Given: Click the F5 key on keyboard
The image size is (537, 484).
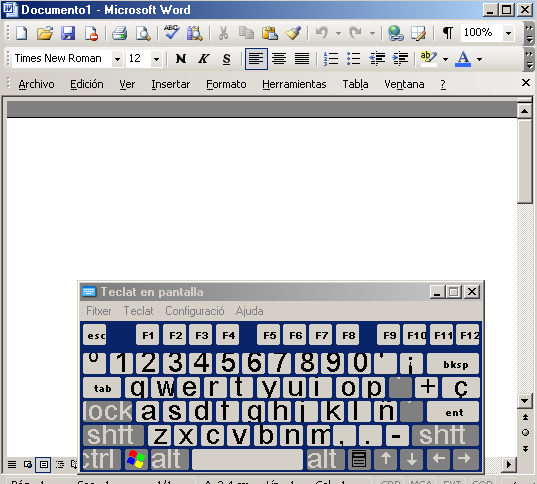Looking at the screenshot, I should [269, 335].
